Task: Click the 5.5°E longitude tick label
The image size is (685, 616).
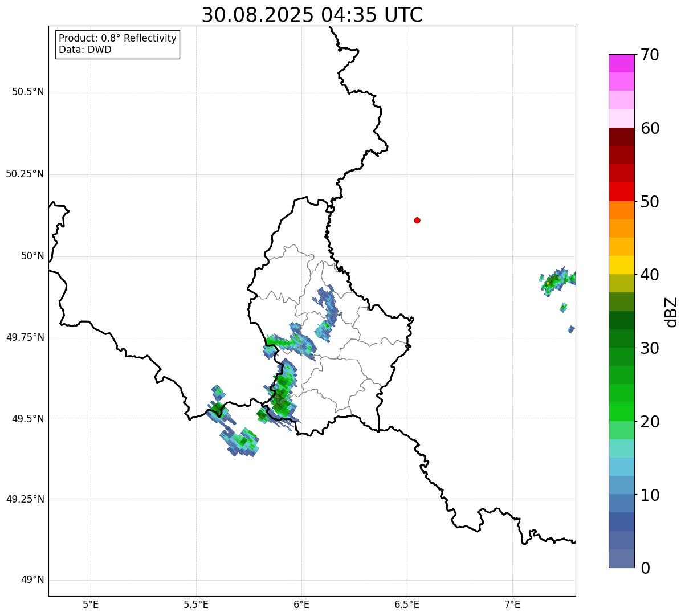Action: [196, 605]
